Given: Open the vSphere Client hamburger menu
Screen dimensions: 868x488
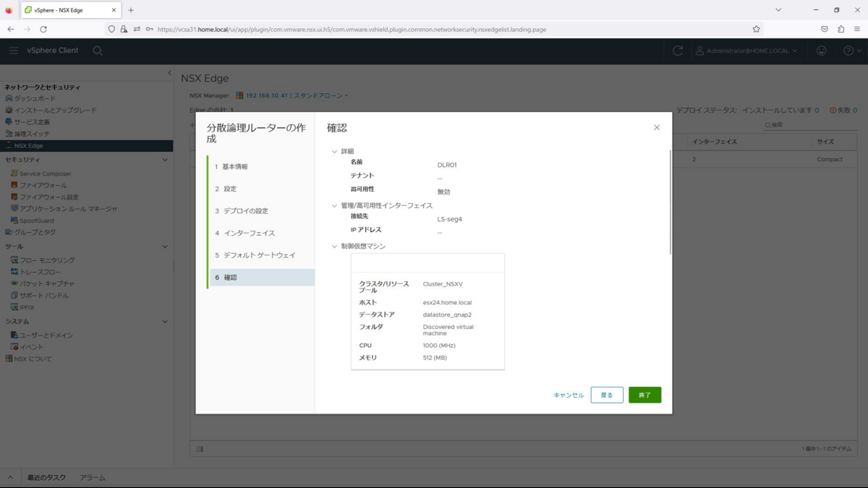Looking at the screenshot, I should (x=13, y=51).
